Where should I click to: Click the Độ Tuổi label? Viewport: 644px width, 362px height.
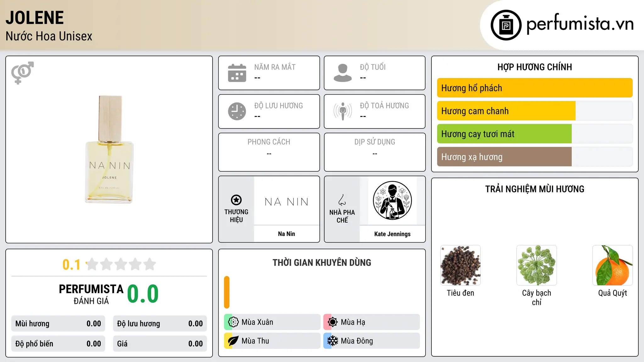click(x=373, y=67)
